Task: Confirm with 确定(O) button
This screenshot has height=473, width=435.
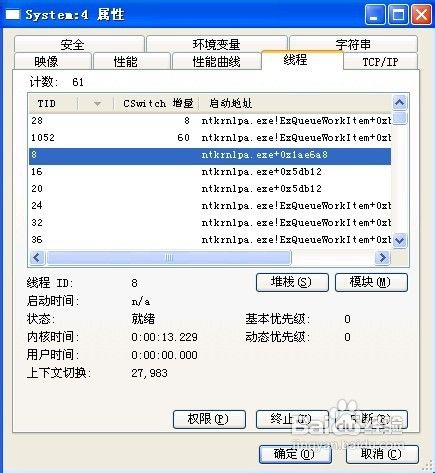Action: click(x=295, y=454)
